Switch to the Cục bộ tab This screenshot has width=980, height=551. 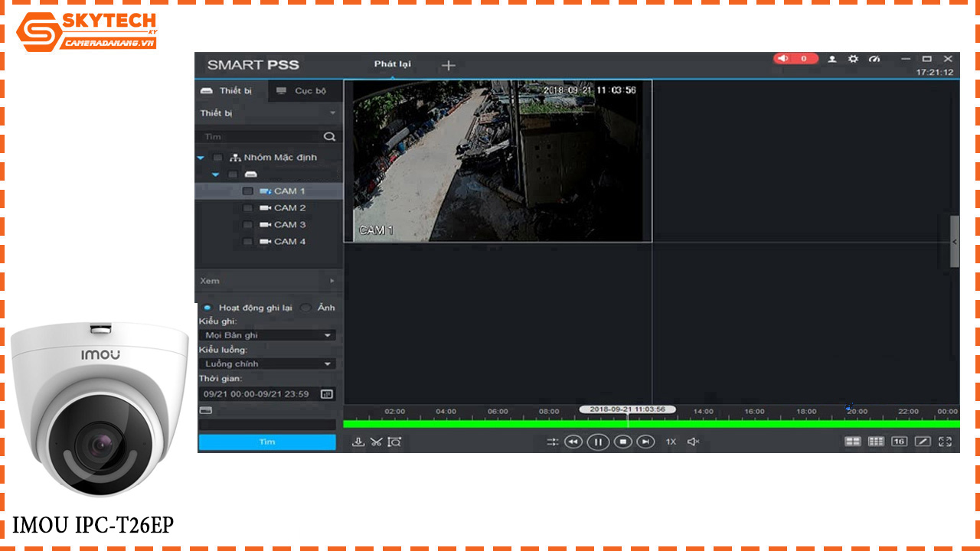302,91
